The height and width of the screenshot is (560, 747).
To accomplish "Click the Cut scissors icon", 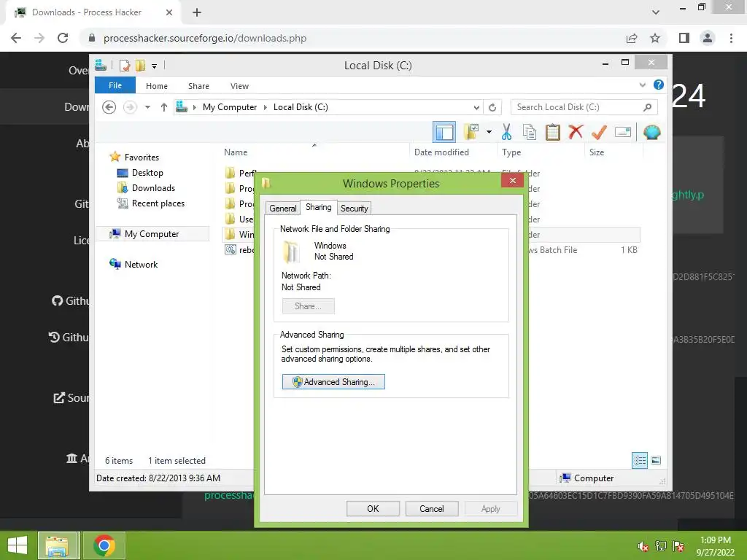I will (506, 132).
